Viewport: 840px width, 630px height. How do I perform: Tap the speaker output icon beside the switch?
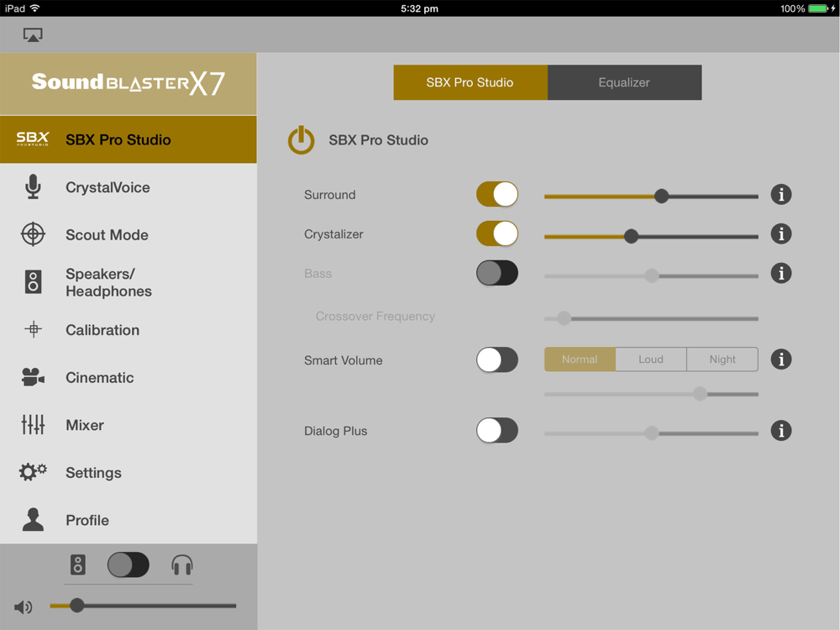pos(77,564)
